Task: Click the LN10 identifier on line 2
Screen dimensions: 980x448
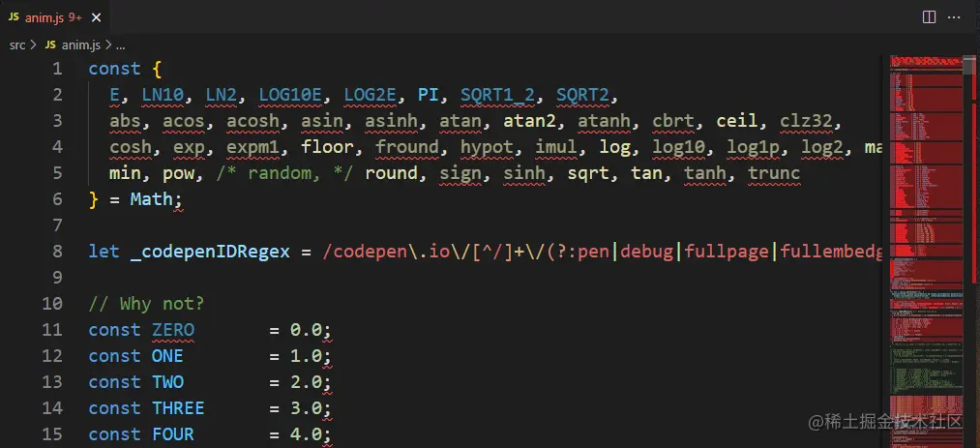Action: click(163, 95)
